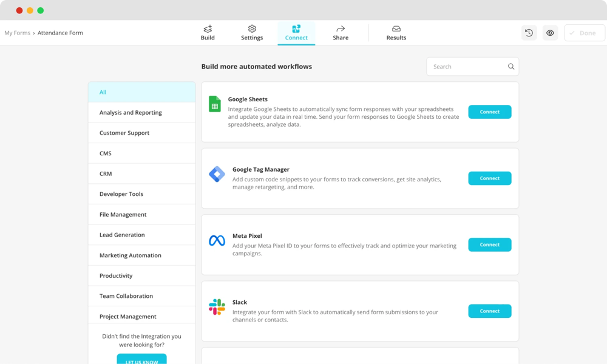
Task: Click the search magnifier icon
Action: coord(510,66)
